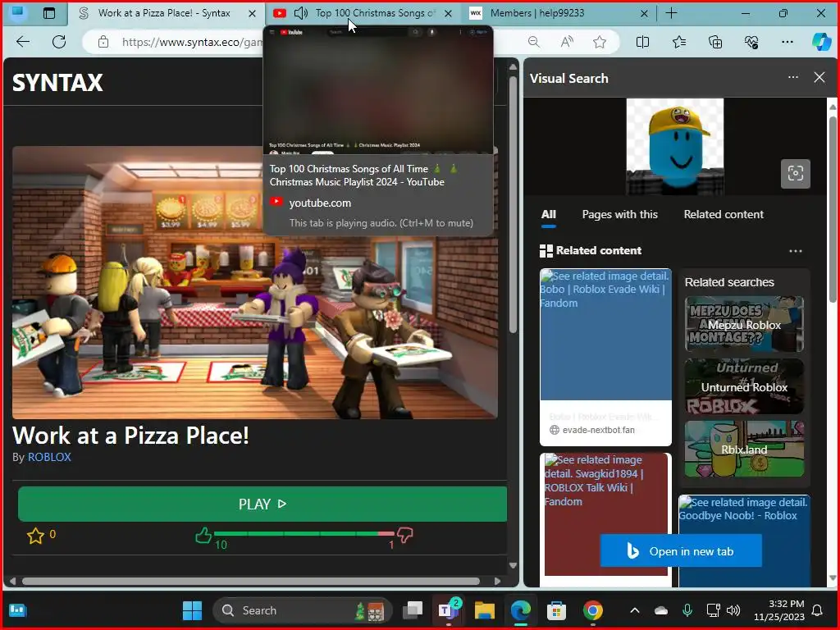
Task: Switch to Work at a Pizza Place tab
Action: tap(163, 13)
